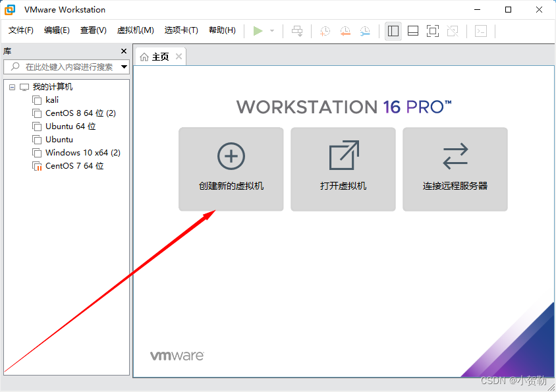Click monitor icon beside 我的计算机
This screenshot has height=392, width=556.
coord(24,87)
